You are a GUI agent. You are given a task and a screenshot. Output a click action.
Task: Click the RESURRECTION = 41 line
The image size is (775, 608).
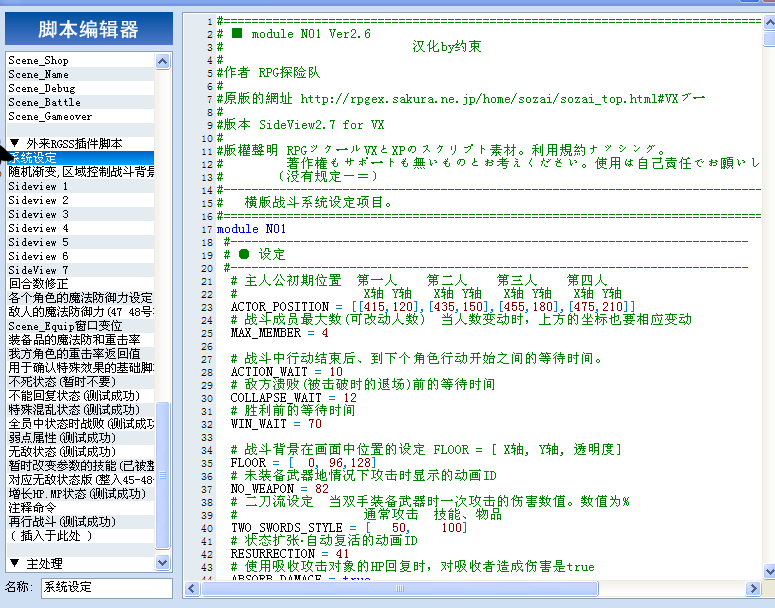coord(290,553)
